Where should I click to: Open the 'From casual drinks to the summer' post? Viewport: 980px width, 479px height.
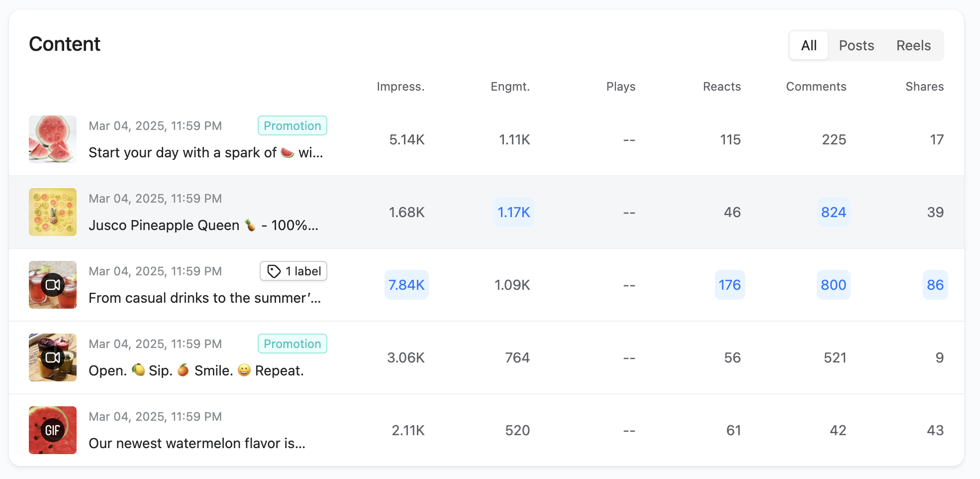pos(204,298)
